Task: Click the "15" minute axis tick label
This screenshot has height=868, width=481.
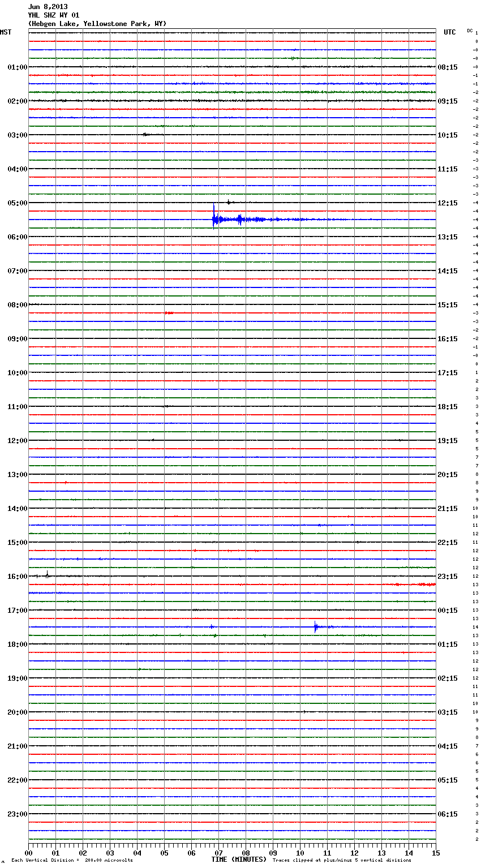Action: point(436,853)
